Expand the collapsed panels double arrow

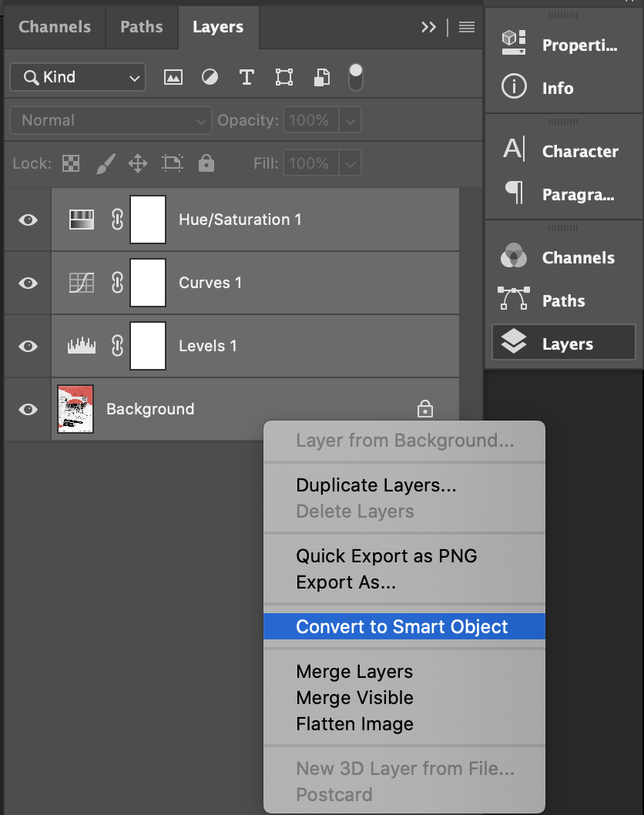tap(429, 27)
